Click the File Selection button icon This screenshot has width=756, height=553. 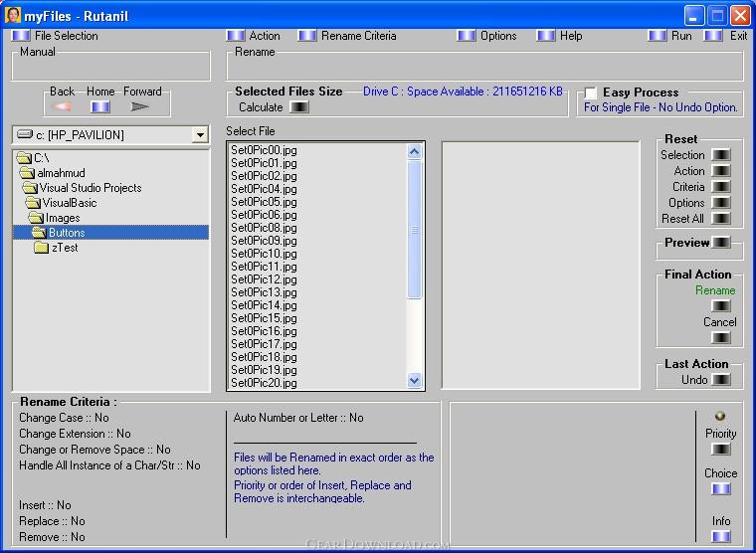(21, 36)
